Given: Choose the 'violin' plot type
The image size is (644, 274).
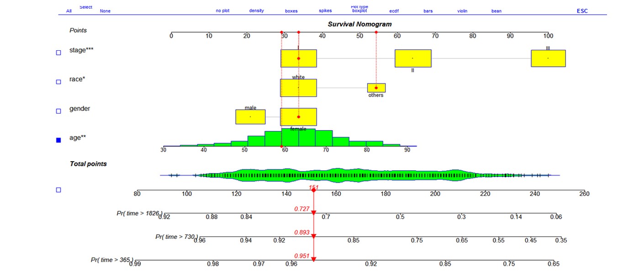Looking at the screenshot, I should 462,11.
